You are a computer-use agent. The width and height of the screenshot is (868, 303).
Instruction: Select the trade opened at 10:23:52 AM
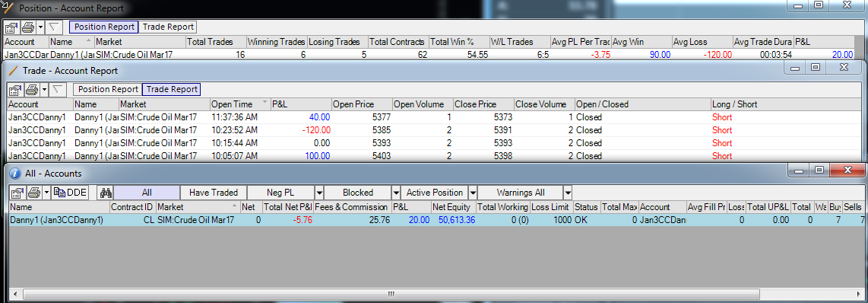coord(435,130)
